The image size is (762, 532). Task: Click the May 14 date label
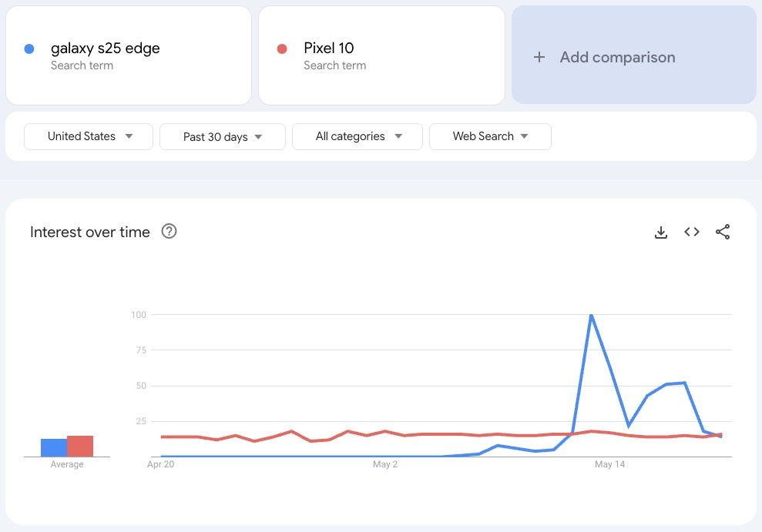(x=609, y=464)
